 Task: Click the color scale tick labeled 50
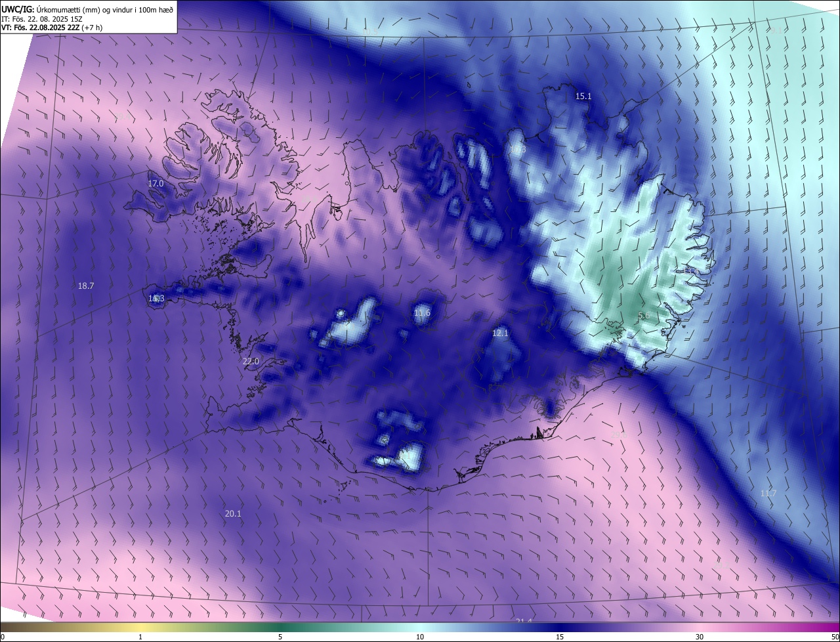click(x=835, y=637)
